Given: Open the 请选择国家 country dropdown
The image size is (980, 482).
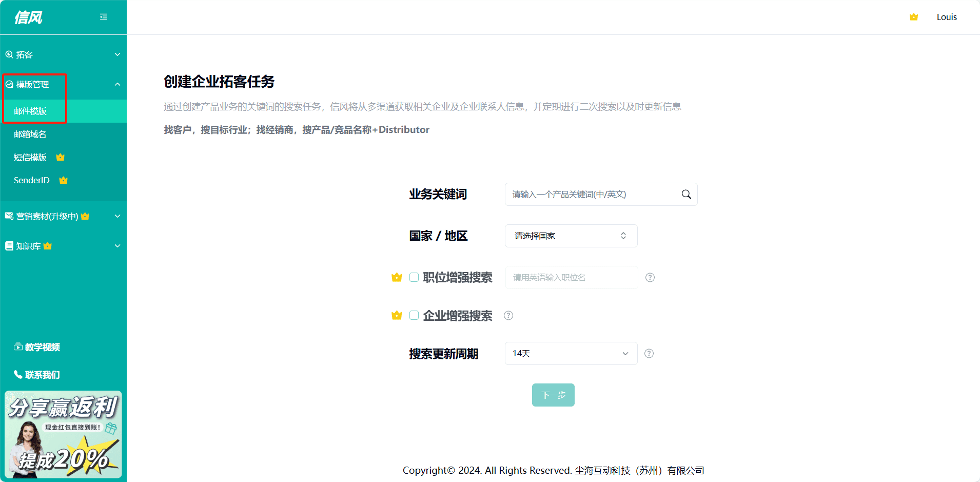Looking at the screenshot, I should coord(571,236).
